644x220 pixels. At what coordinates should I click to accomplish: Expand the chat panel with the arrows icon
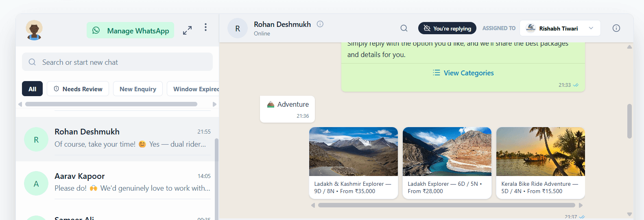187,30
